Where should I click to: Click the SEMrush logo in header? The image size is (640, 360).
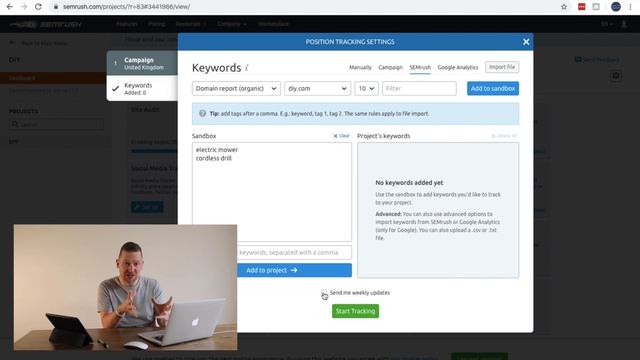point(46,24)
